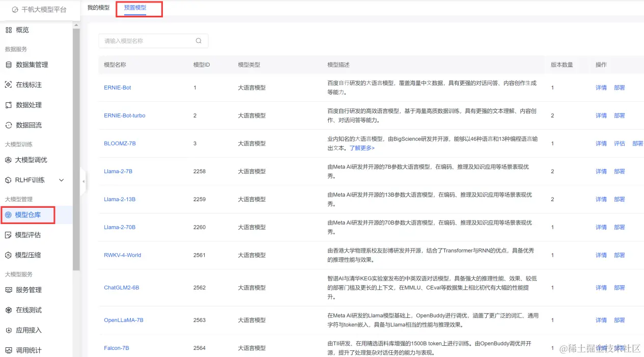Image resolution: width=644 pixels, height=357 pixels.
Task: Click 部署 for OpenLLaMA-7B
Action: coord(620,320)
